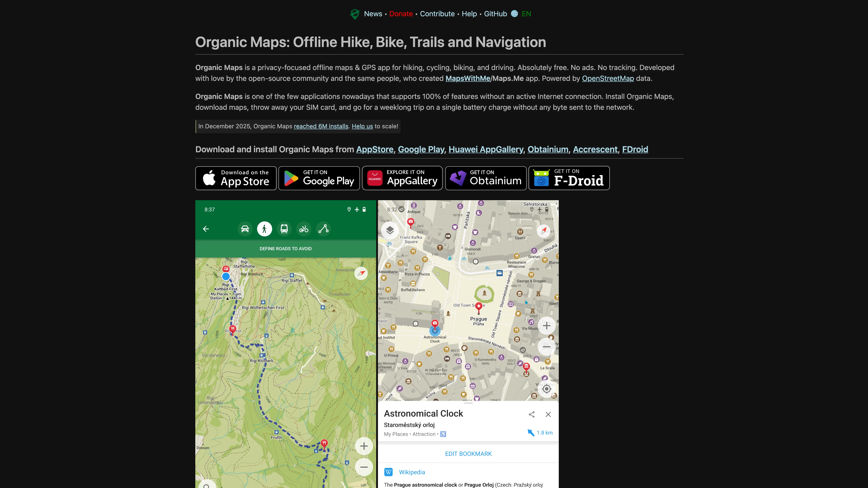Follow the MapsWithMe link
Screen dimensions: 868x488
tap(468, 78)
